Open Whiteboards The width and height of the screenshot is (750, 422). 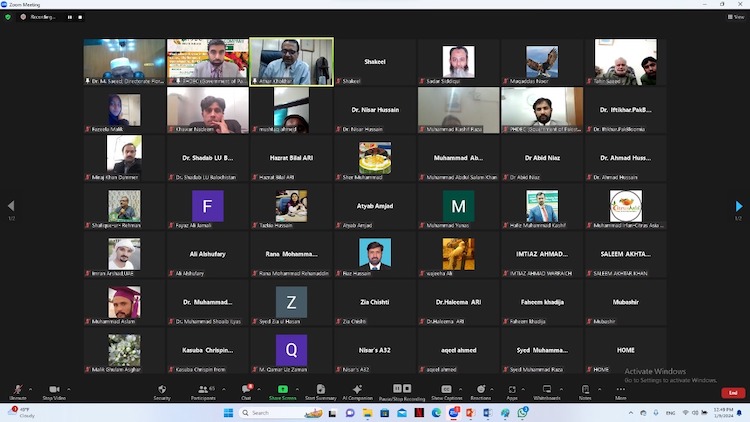point(547,390)
